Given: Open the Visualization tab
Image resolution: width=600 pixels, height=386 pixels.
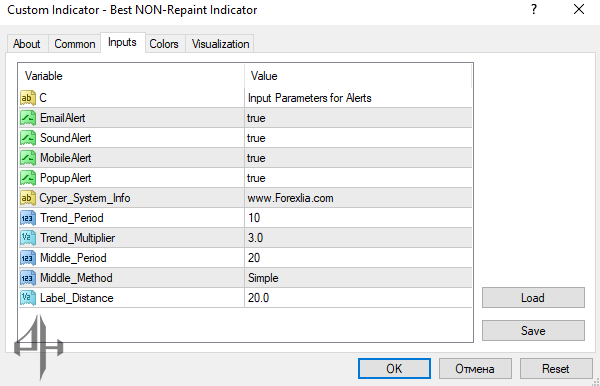Looking at the screenshot, I should [x=220, y=44].
